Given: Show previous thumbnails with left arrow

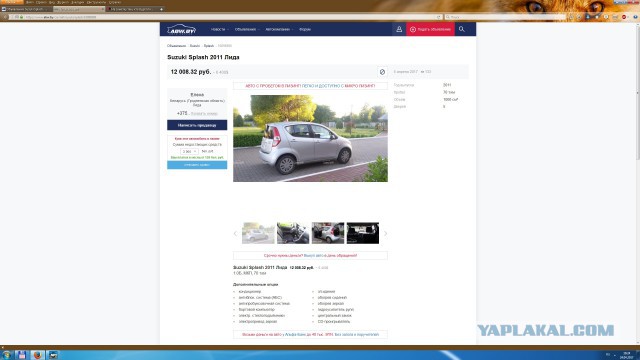Looking at the screenshot, I should (x=236, y=233).
